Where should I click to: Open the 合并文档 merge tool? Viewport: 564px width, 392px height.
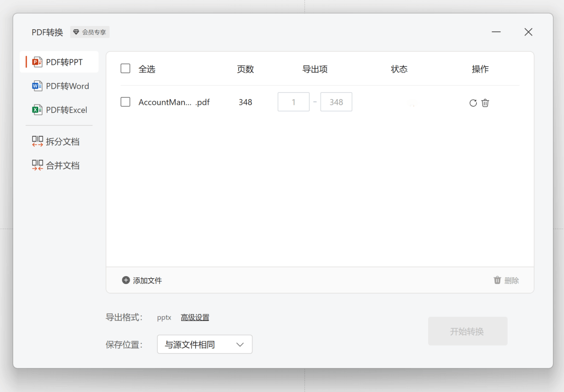point(55,165)
